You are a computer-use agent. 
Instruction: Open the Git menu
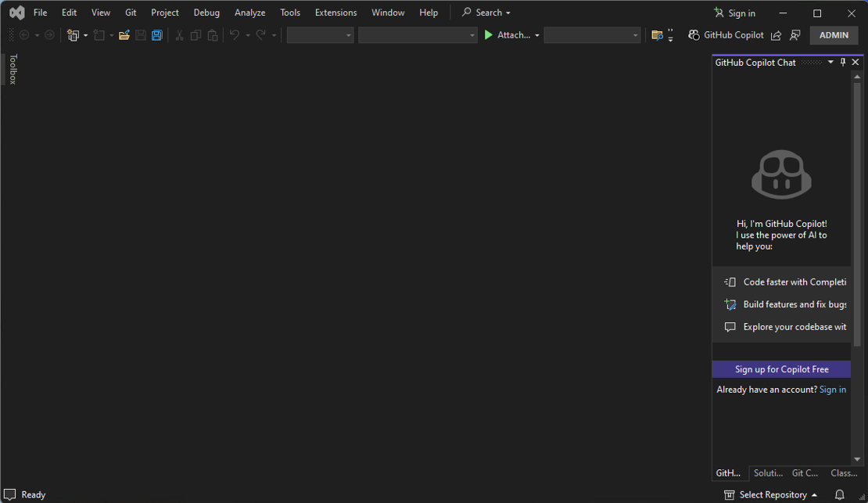point(131,13)
